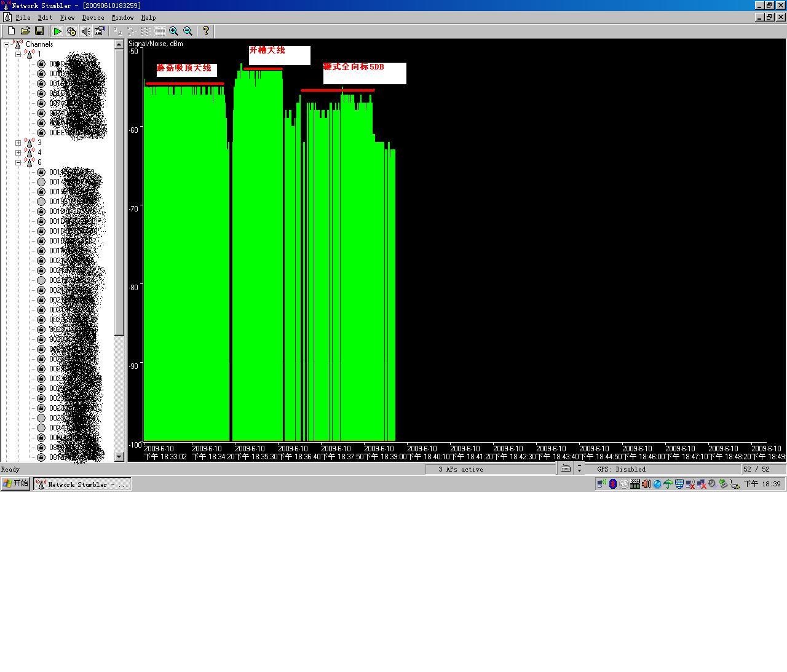The height and width of the screenshot is (672, 787).
Task: Open the Help menu
Action: pyautogui.click(x=148, y=18)
